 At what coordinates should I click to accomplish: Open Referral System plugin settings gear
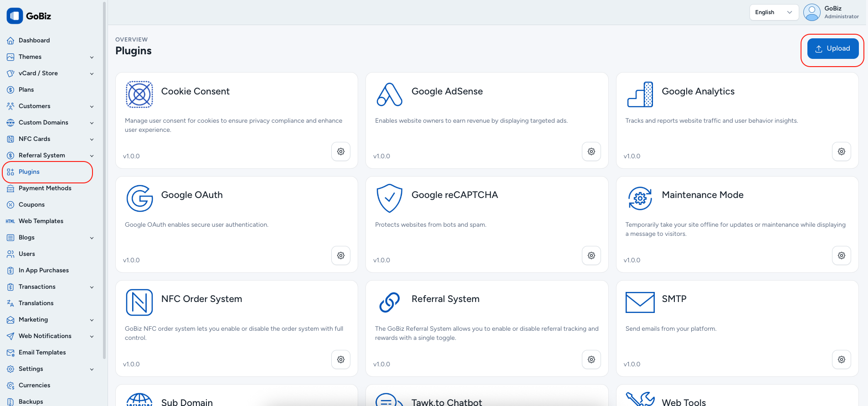pos(591,359)
